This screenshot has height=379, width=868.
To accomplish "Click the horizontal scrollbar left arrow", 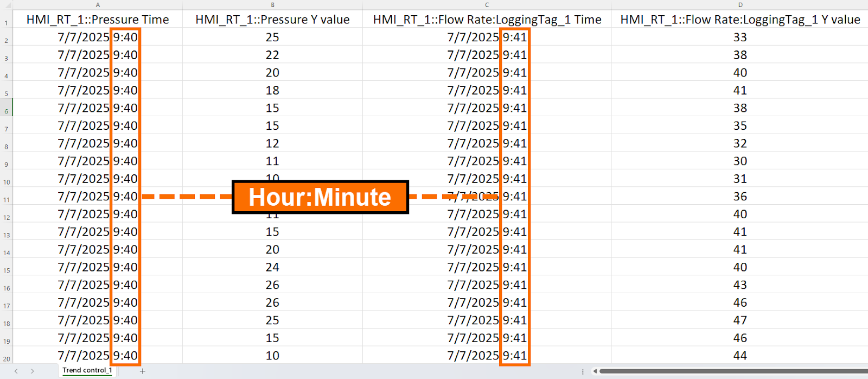I will (x=595, y=371).
